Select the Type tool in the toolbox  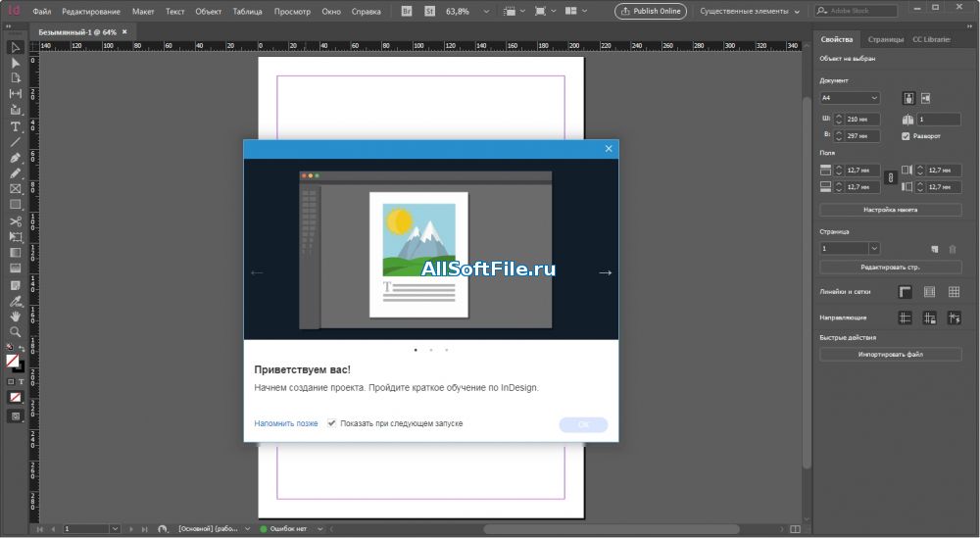coord(16,126)
